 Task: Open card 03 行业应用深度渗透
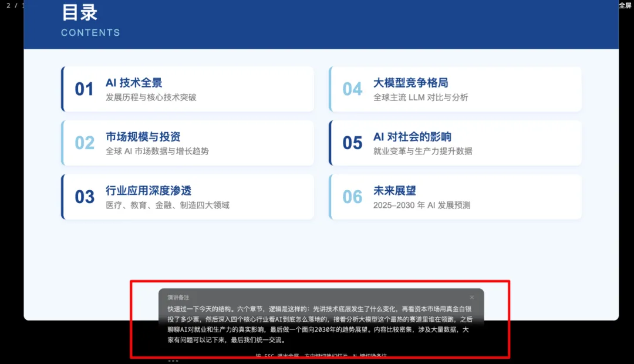click(x=188, y=197)
